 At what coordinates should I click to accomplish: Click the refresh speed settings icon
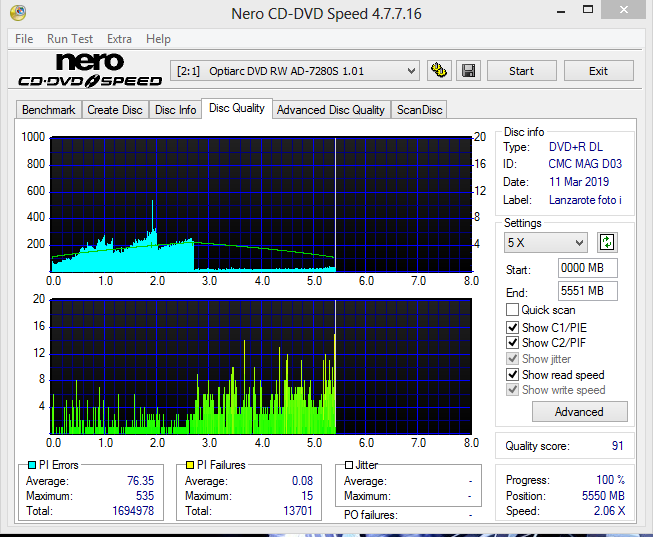coord(607,242)
